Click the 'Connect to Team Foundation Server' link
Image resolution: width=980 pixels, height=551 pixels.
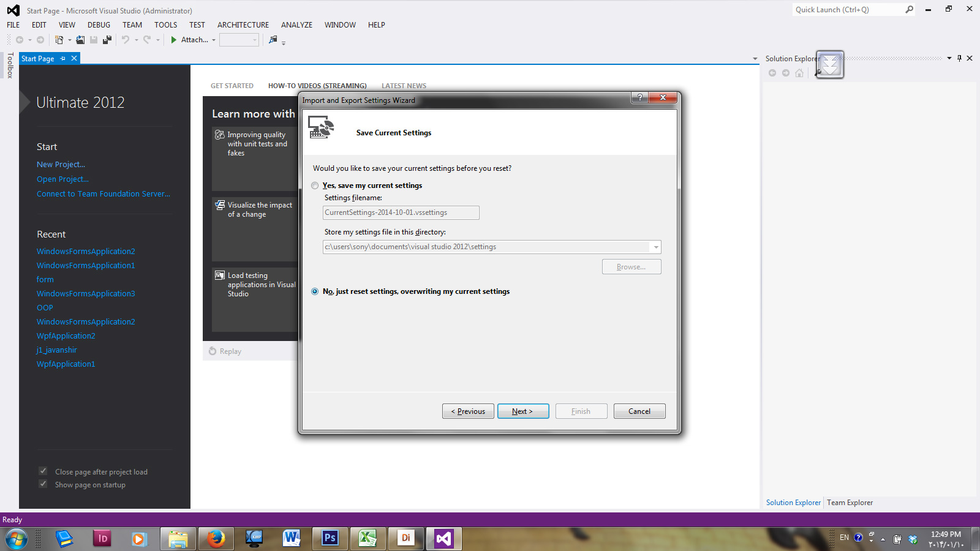104,194
